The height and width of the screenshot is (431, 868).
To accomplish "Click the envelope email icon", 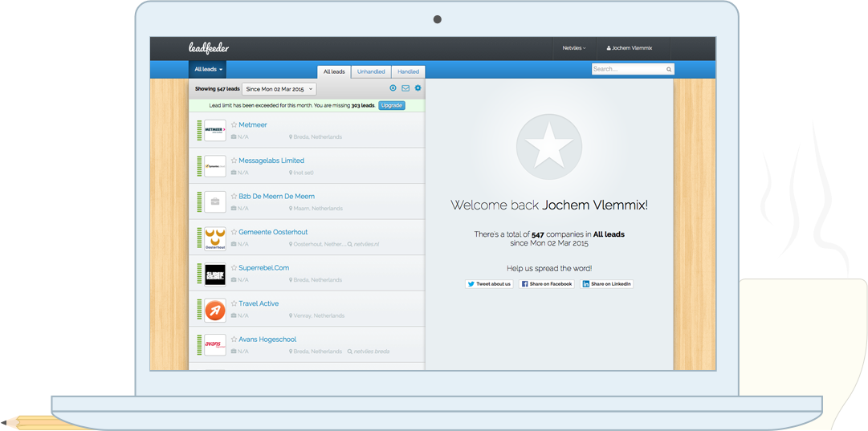I will point(405,88).
